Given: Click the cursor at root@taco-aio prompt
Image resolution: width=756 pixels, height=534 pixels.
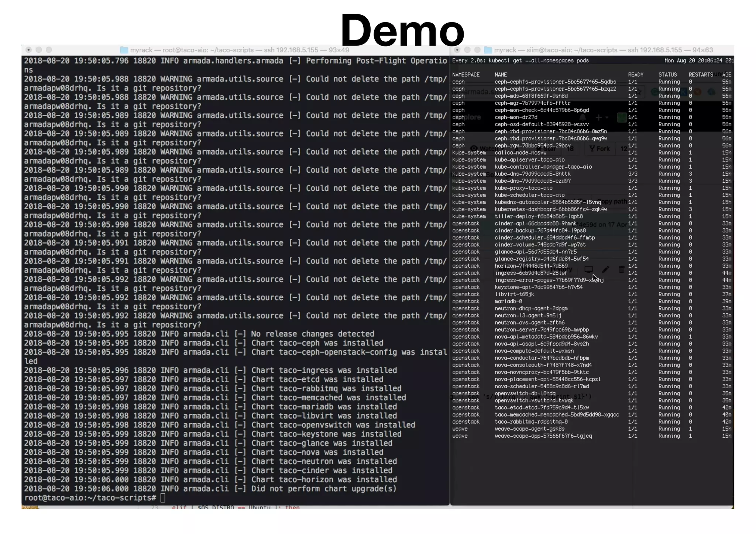Looking at the screenshot, I should pos(163,498).
